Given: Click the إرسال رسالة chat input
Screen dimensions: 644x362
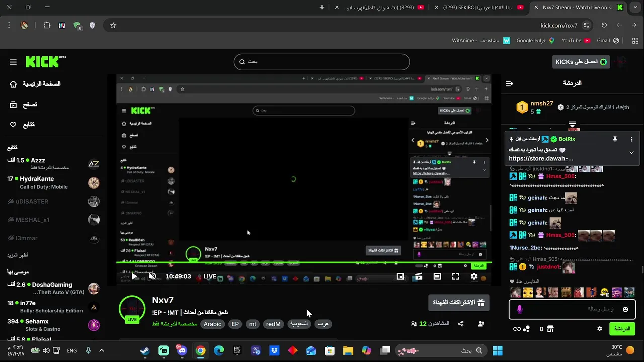Looking at the screenshot, I should (x=572, y=309).
